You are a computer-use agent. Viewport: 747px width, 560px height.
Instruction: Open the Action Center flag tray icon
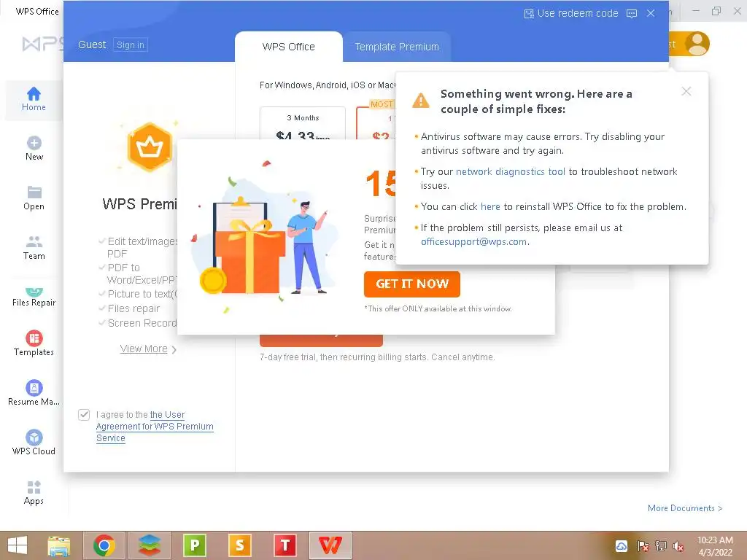[643, 546]
